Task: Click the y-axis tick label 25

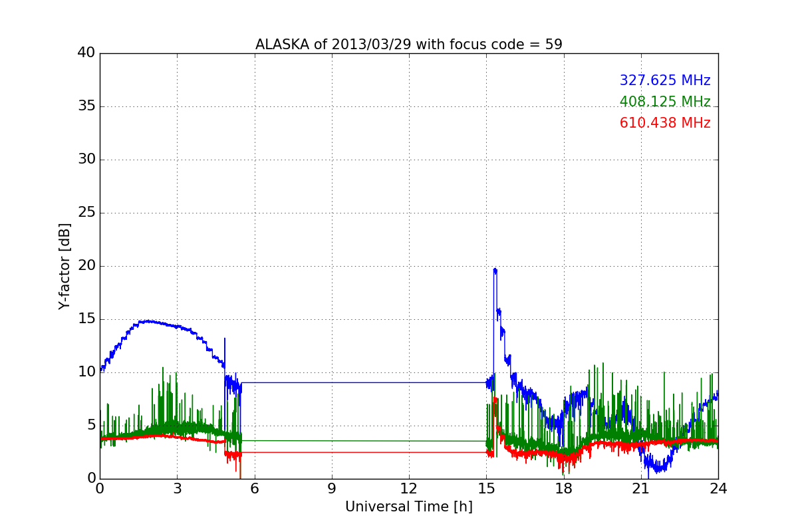Action: coord(86,213)
